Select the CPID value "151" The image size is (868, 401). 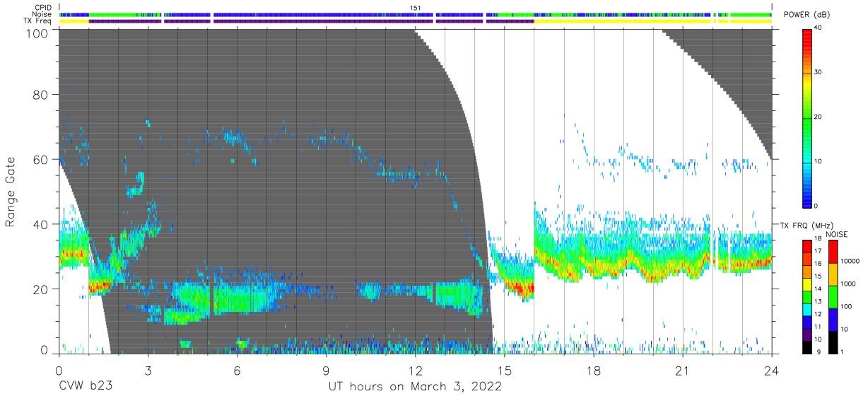click(x=416, y=8)
